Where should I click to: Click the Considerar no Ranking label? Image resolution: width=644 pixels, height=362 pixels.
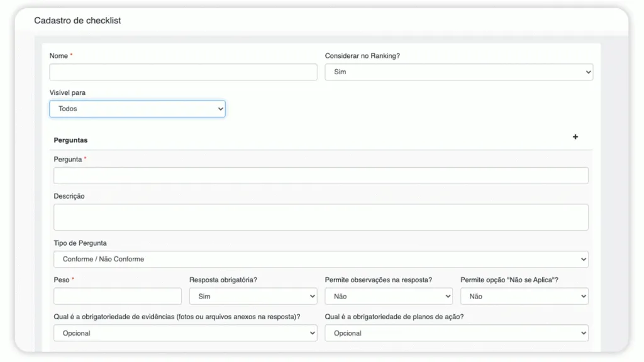pyautogui.click(x=362, y=56)
